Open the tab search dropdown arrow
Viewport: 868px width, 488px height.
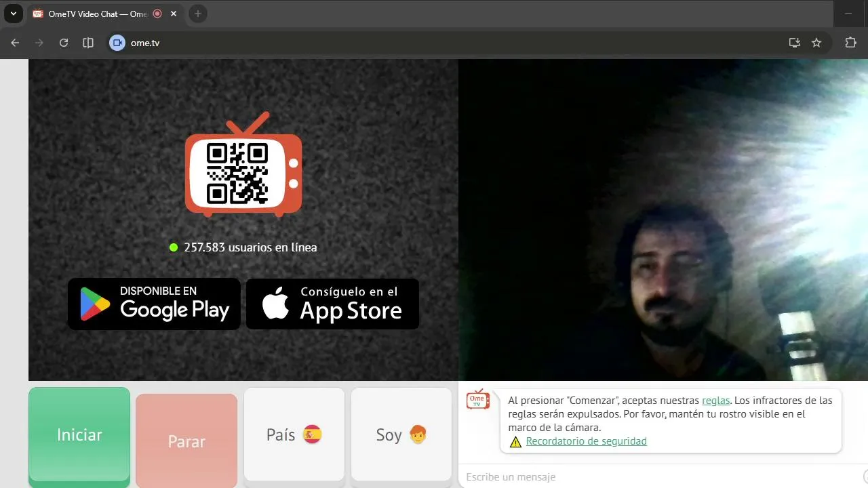coord(13,14)
